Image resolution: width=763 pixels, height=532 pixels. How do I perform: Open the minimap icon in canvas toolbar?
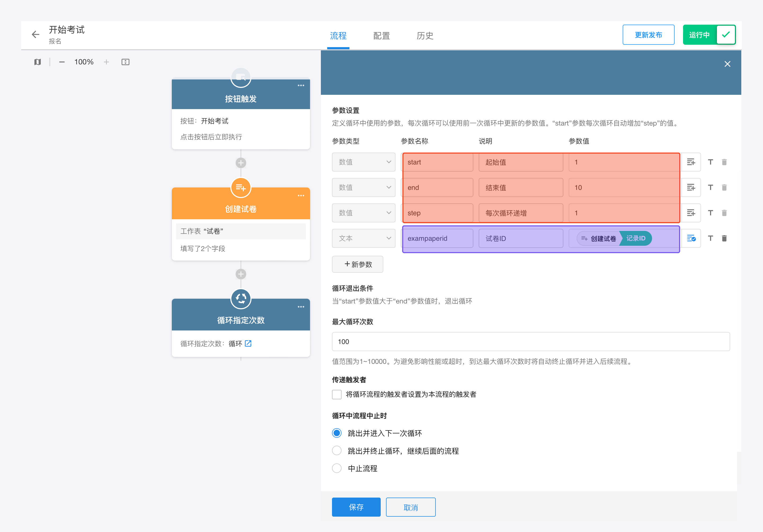38,62
